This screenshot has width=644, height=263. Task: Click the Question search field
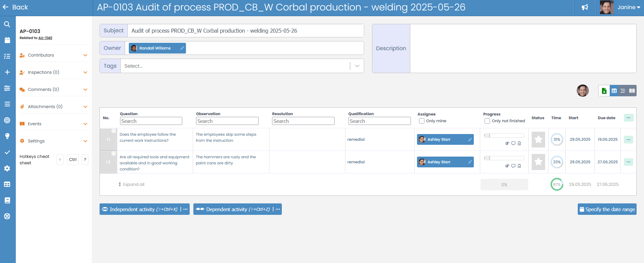coord(151,121)
